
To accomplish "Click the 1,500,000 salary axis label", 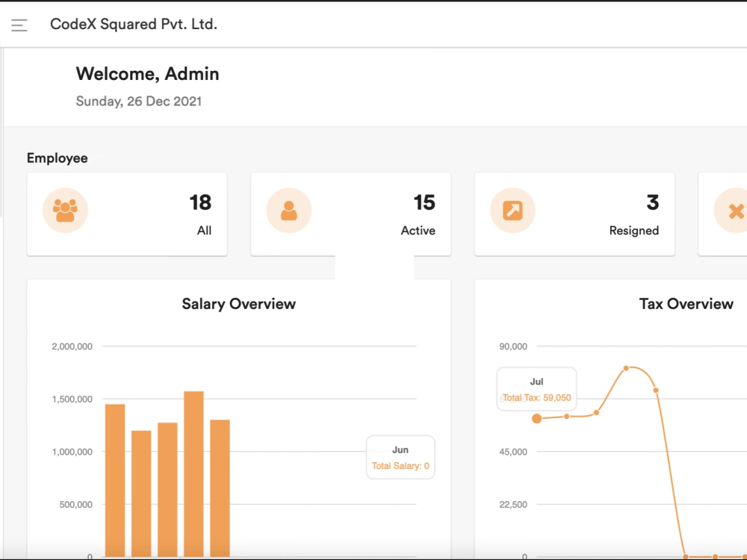I will (x=72, y=399).
